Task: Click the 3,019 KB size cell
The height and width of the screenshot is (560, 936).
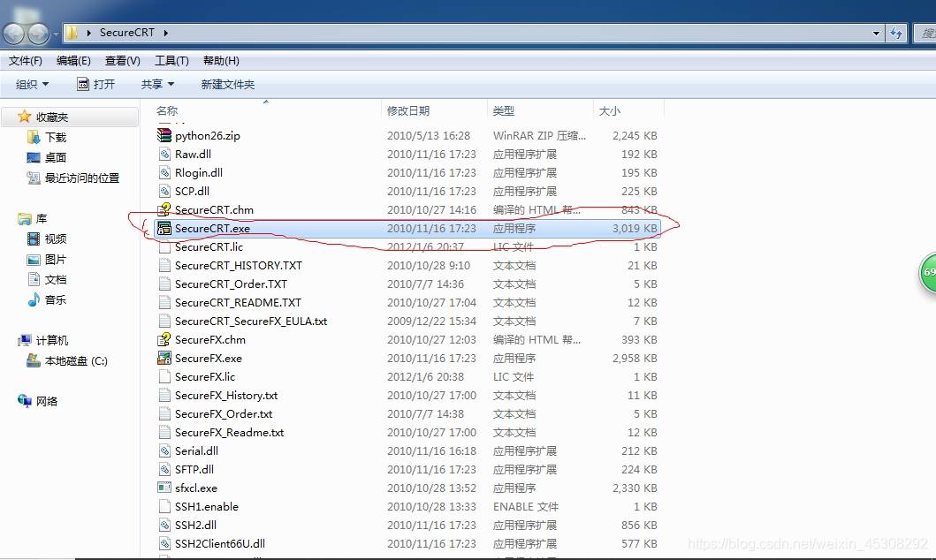Action: coord(634,229)
